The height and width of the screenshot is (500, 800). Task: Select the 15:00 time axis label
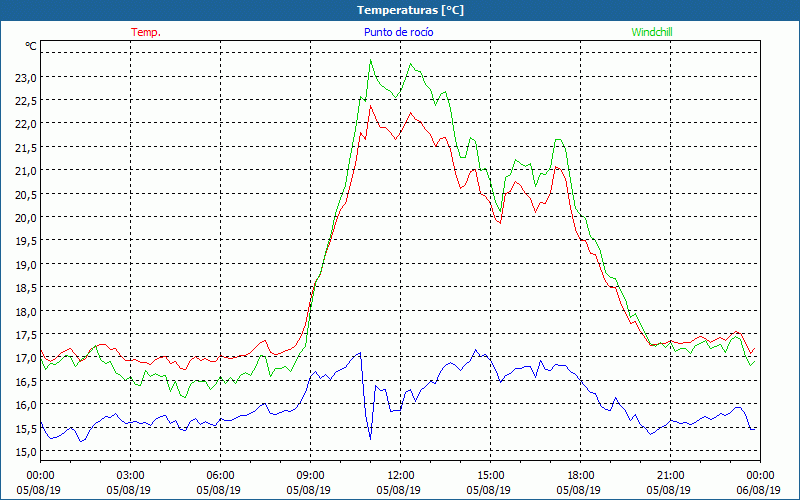click(490, 475)
